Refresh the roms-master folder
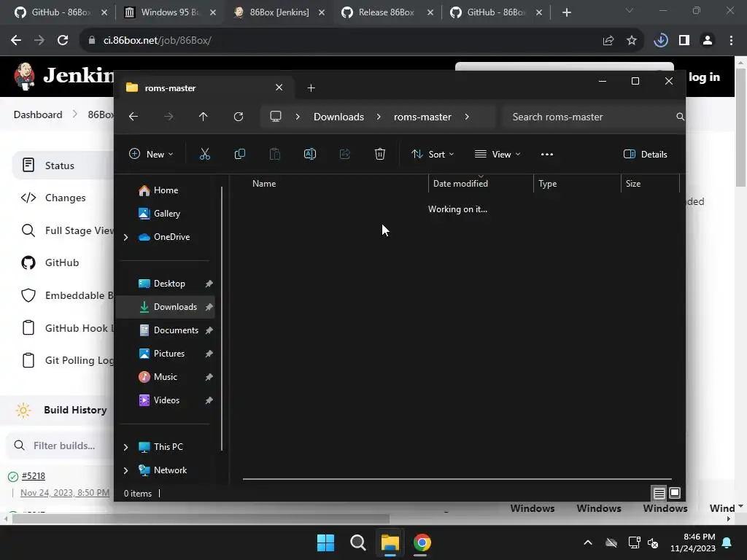Image resolution: width=747 pixels, height=560 pixels. (239, 117)
